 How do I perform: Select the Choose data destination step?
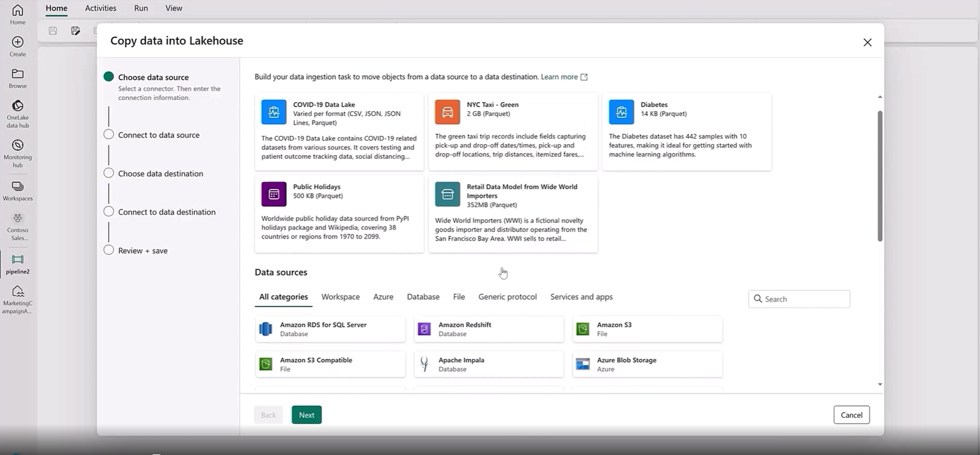pyautogui.click(x=161, y=173)
